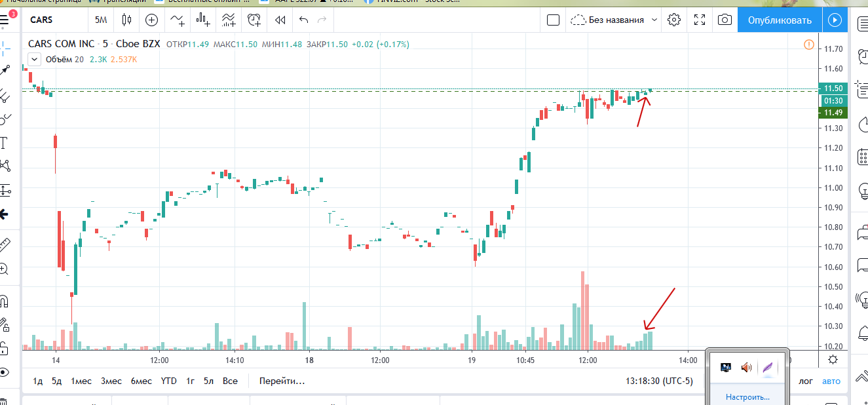Image resolution: width=868 pixels, height=405 pixels.
Task: Start bar replay with rewind icon
Action: point(280,20)
